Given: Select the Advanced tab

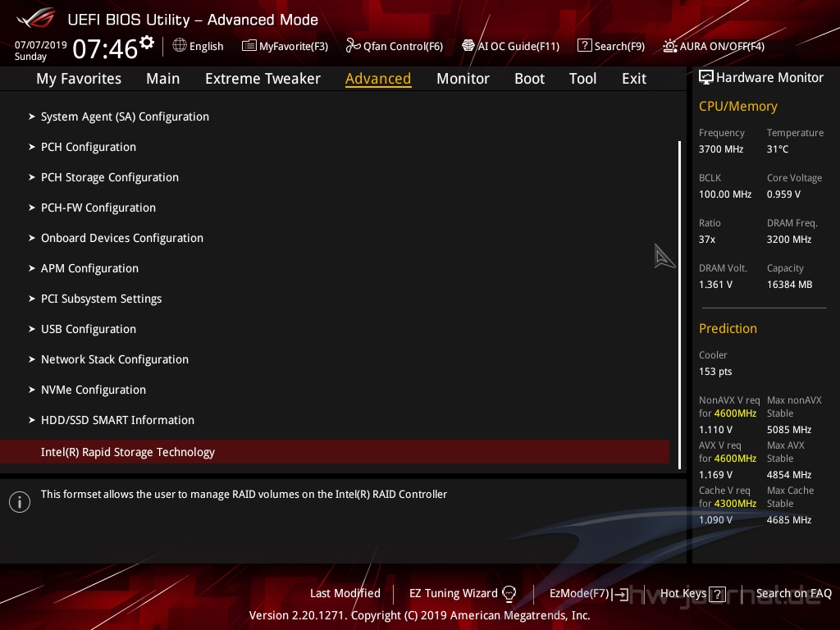Looking at the screenshot, I should pos(378,79).
